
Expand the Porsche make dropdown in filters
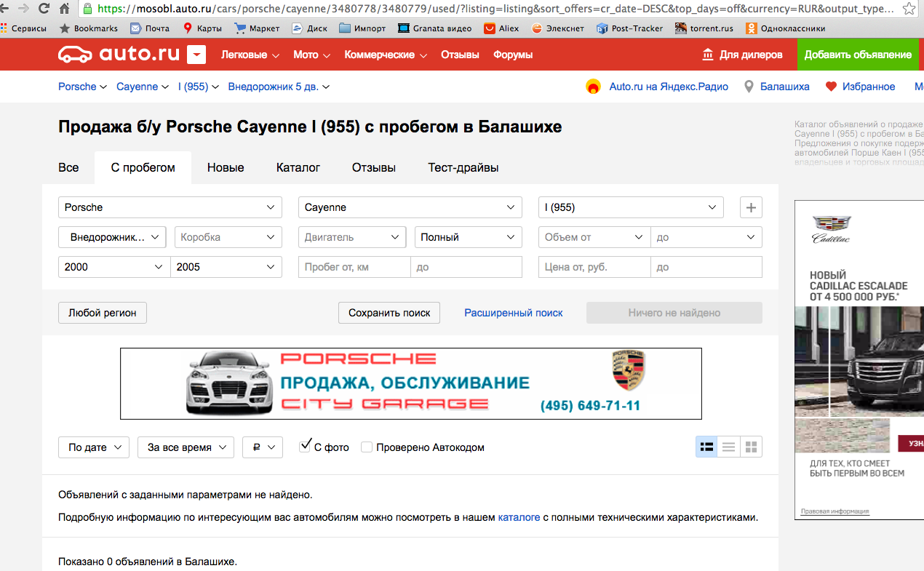pos(170,207)
